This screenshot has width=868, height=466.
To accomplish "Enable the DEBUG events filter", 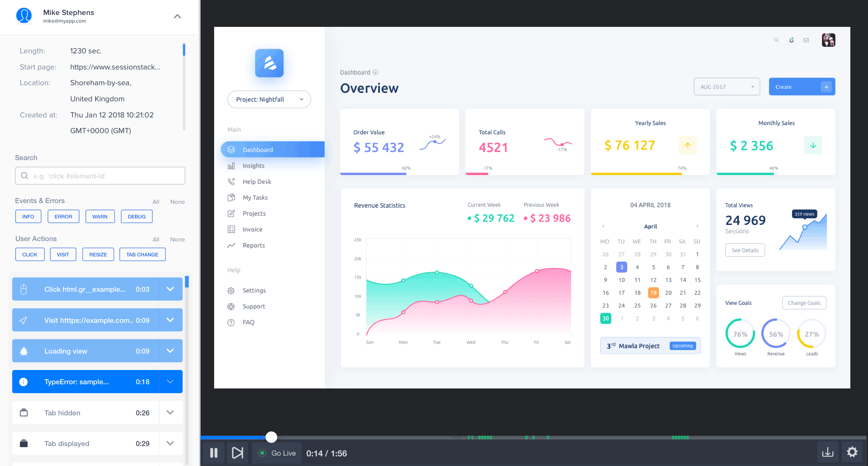I will pyautogui.click(x=137, y=216).
